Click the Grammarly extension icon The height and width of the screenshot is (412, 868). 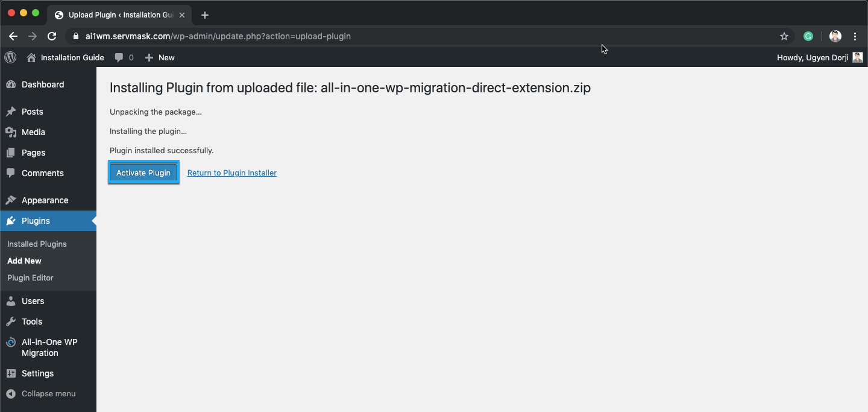coord(808,36)
